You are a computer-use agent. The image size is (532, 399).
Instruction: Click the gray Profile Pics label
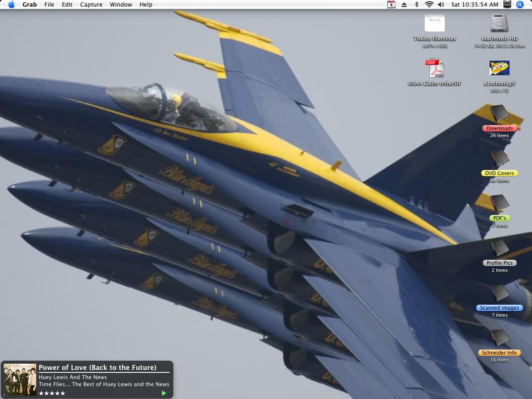coord(500,263)
